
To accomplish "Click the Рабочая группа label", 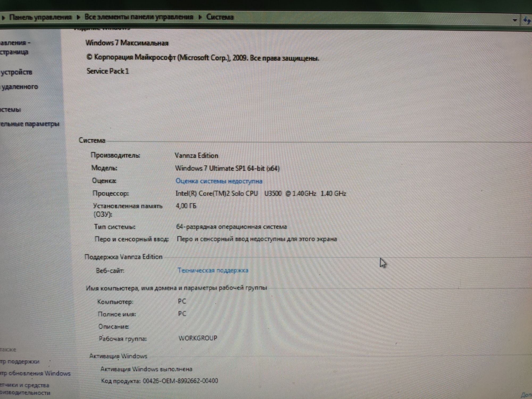I will coord(123,339).
